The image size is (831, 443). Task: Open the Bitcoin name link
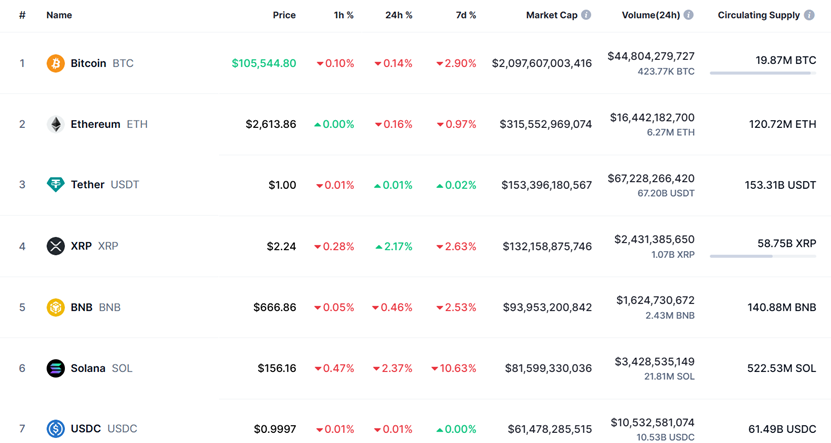click(88, 63)
